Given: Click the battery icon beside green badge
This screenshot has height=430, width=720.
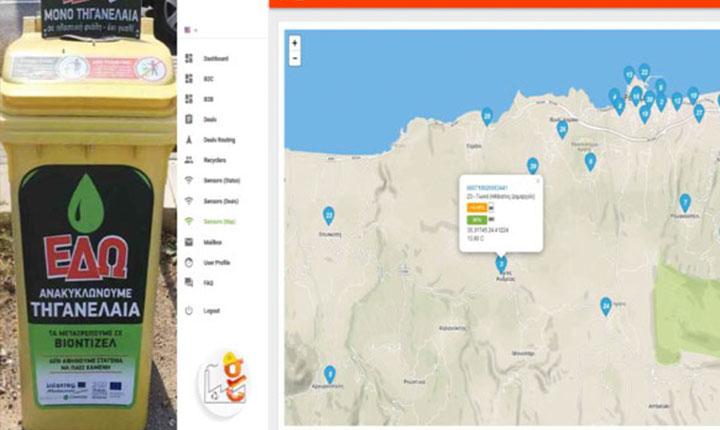Looking at the screenshot, I should point(491,220).
